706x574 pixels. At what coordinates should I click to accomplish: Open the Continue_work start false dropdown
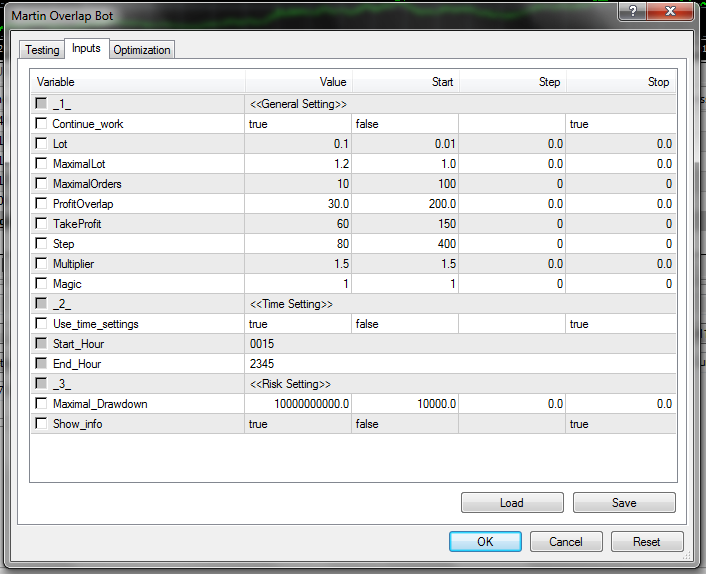coord(405,124)
